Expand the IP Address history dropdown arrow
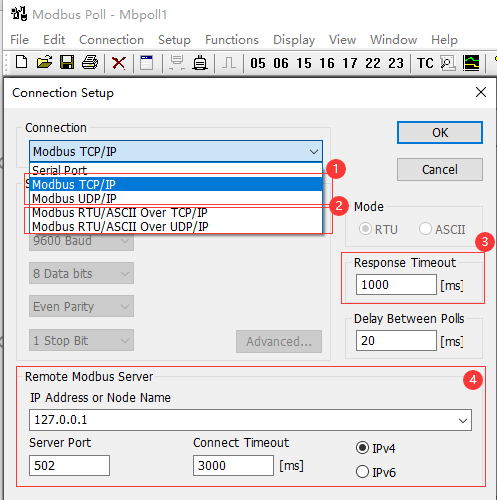The image size is (497, 500). click(463, 420)
